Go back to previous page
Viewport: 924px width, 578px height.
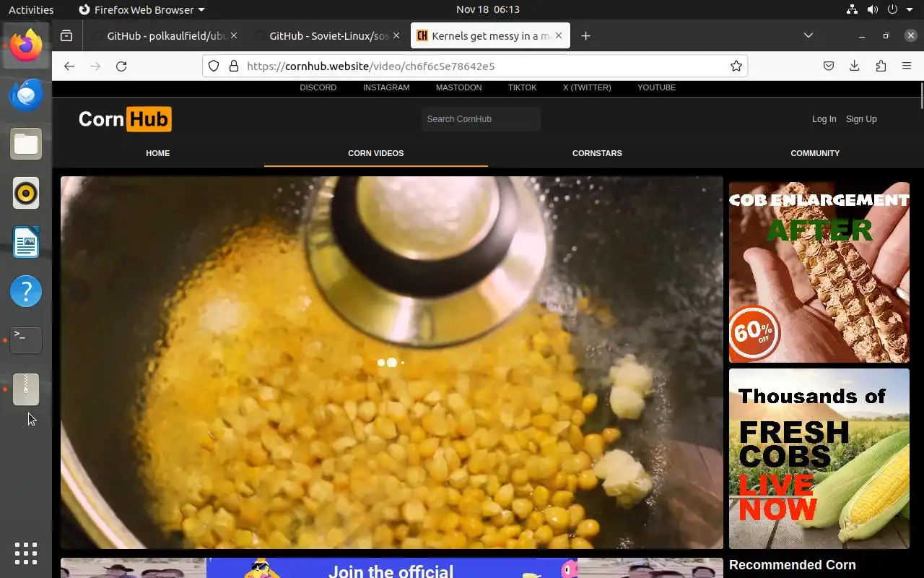pyautogui.click(x=69, y=66)
